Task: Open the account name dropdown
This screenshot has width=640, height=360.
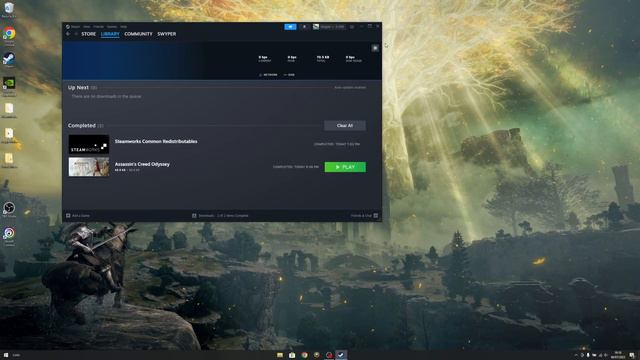Action: pos(333,27)
